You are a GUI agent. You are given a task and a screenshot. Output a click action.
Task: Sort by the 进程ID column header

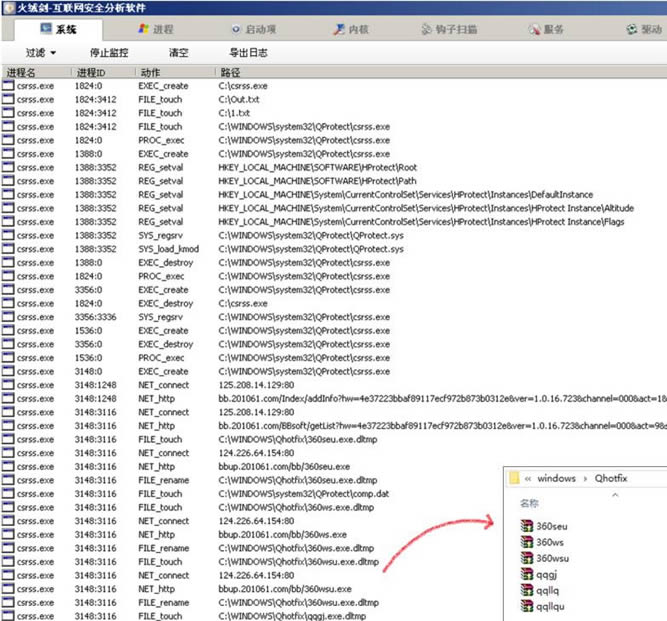(90, 73)
